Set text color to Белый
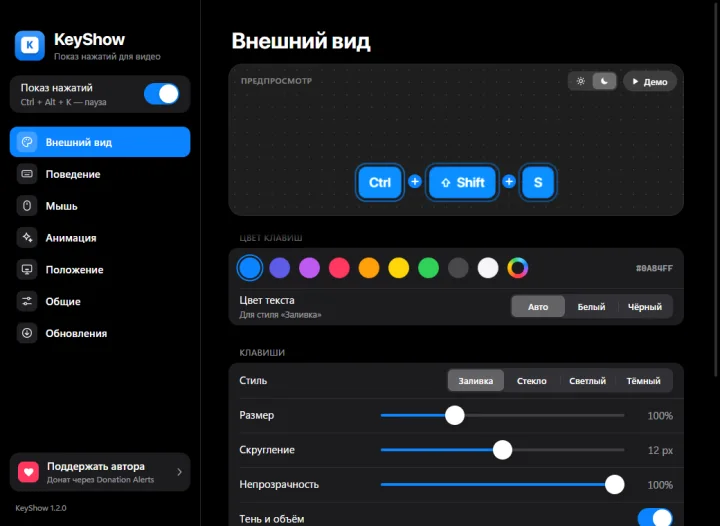The height and width of the screenshot is (526, 720). (591, 307)
